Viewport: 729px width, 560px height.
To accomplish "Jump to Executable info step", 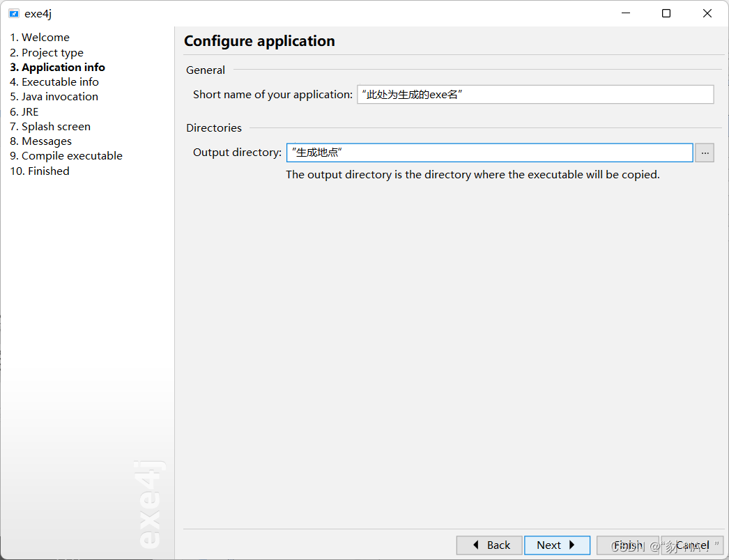I will pyautogui.click(x=54, y=81).
